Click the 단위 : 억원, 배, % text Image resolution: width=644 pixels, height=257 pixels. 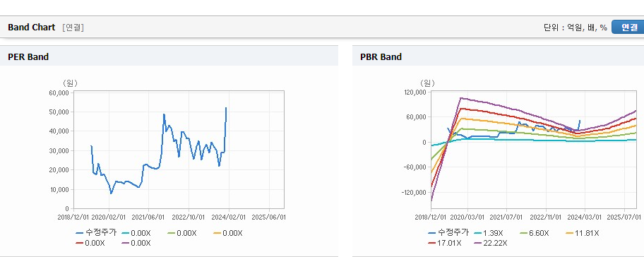[x=575, y=28]
